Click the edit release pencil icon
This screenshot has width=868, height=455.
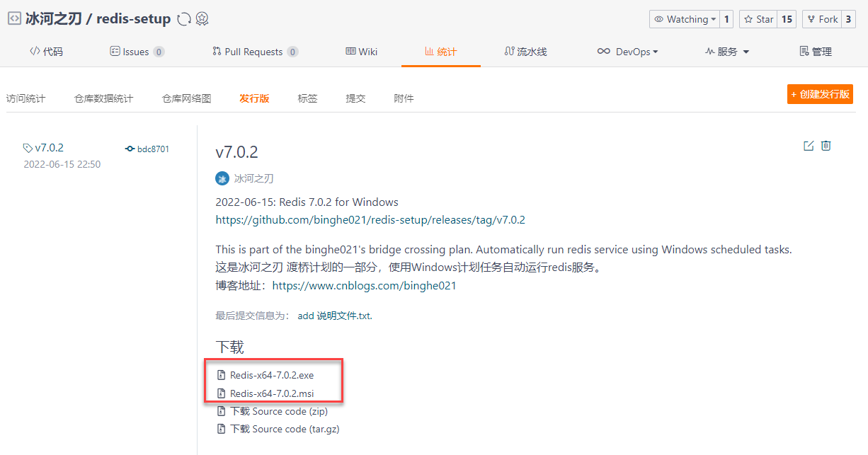(809, 146)
